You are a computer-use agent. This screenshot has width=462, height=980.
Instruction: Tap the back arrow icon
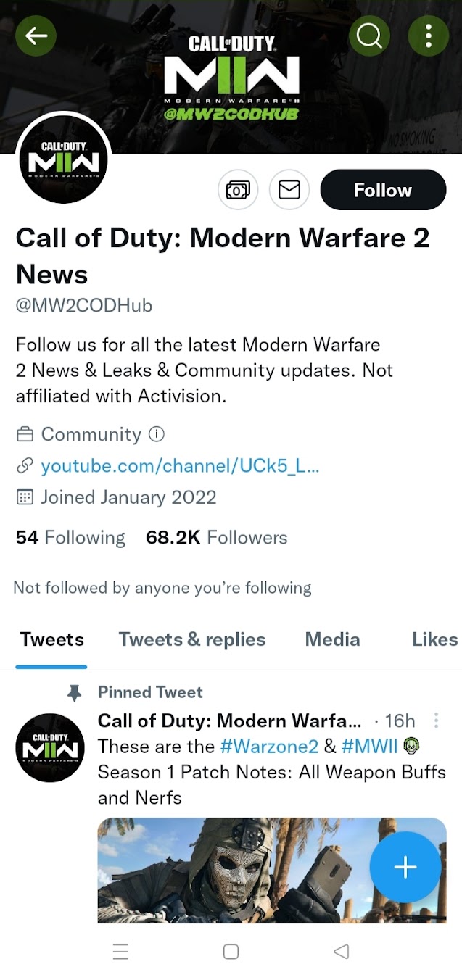(36, 35)
